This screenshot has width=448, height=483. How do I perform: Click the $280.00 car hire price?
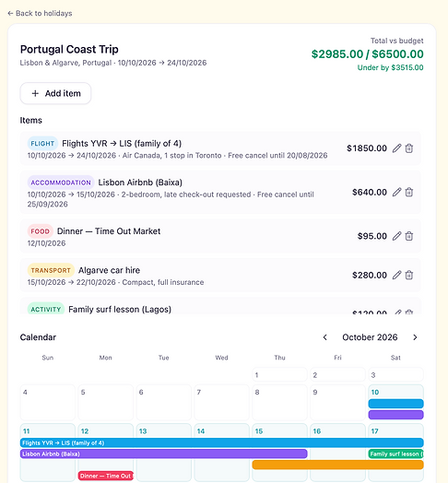tap(370, 275)
